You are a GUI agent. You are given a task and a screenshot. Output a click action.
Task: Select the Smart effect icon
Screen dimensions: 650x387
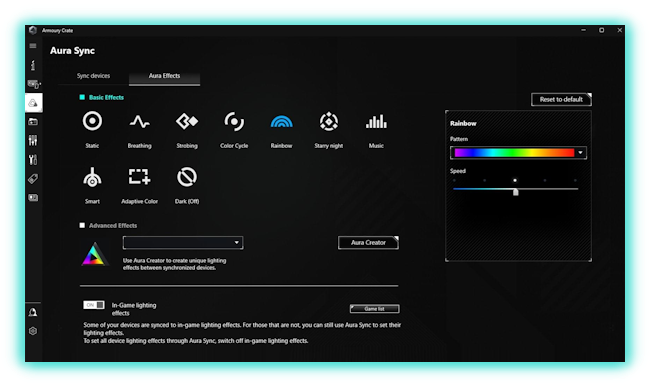(x=92, y=177)
